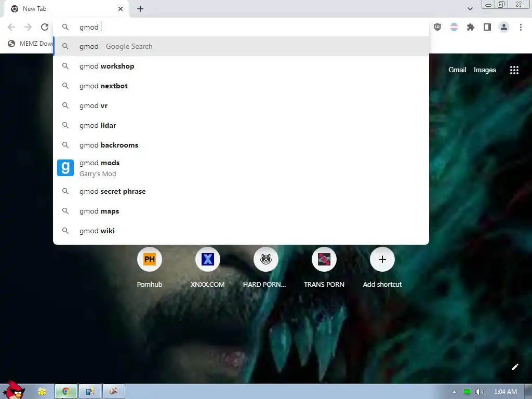Close the New Tab tab
Viewport: 532px width, 399px height.
click(121, 9)
